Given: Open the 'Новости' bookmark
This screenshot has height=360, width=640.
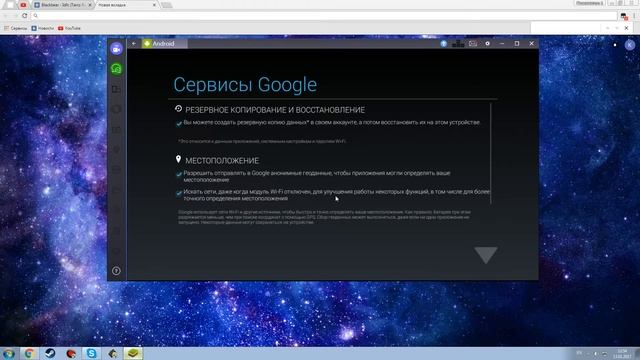Looking at the screenshot, I should pyautogui.click(x=42, y=28).
